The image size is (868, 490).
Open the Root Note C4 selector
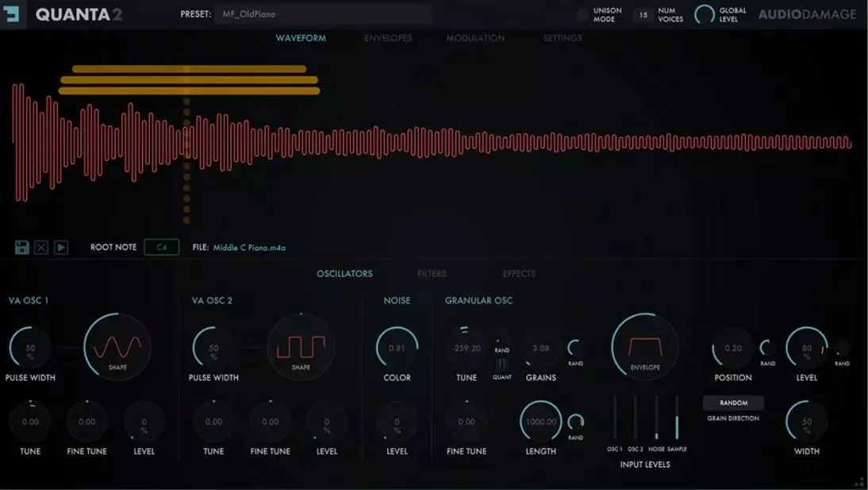coord(162,247)
